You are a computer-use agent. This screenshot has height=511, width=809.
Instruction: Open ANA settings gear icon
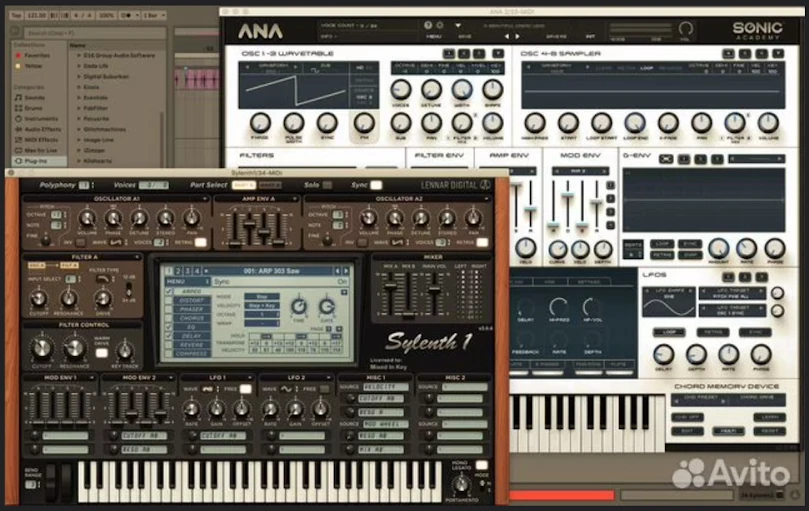(440, 25)
